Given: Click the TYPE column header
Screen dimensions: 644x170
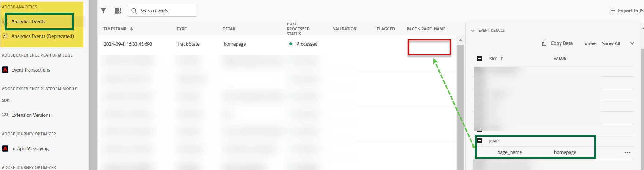Looking at the screenshot, I should click(x=181, y=29).
